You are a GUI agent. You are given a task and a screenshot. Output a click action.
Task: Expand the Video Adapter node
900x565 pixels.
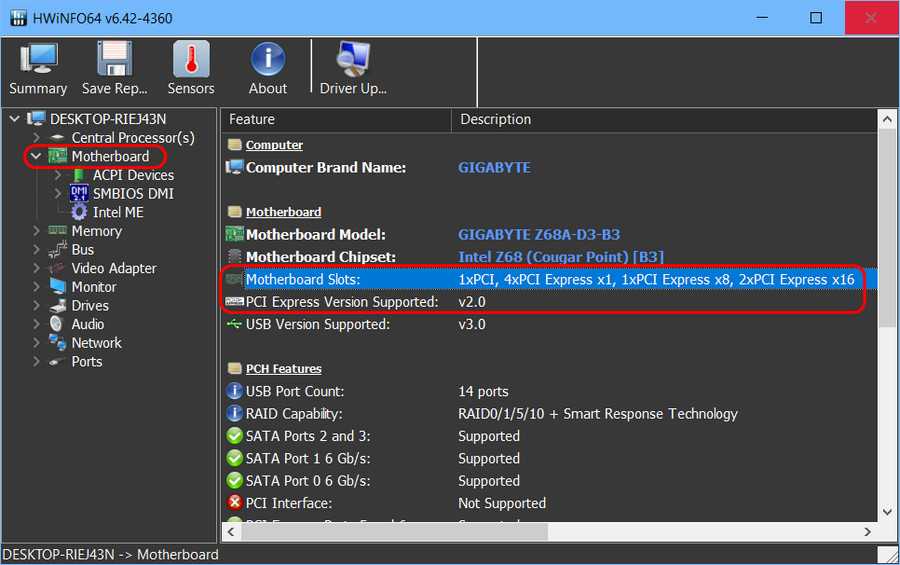[36, 268]
